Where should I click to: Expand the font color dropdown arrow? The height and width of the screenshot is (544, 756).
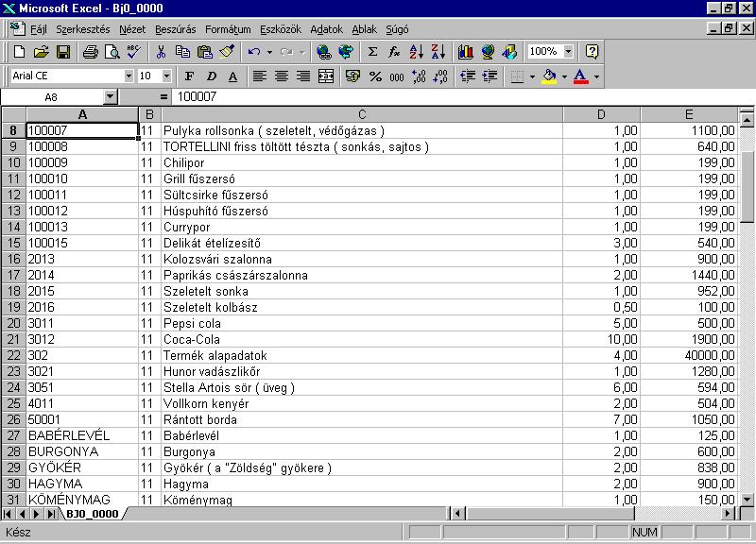coord(596,76)
